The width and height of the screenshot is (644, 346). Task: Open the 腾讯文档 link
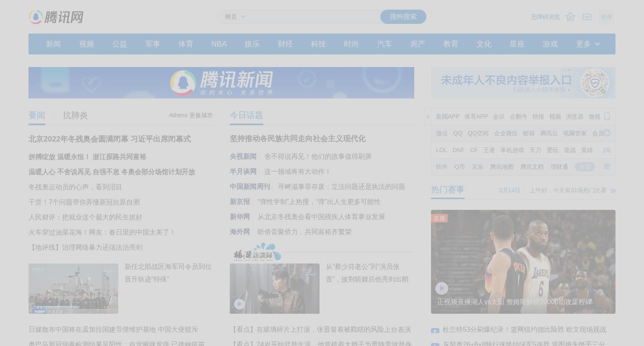[532, 167]
